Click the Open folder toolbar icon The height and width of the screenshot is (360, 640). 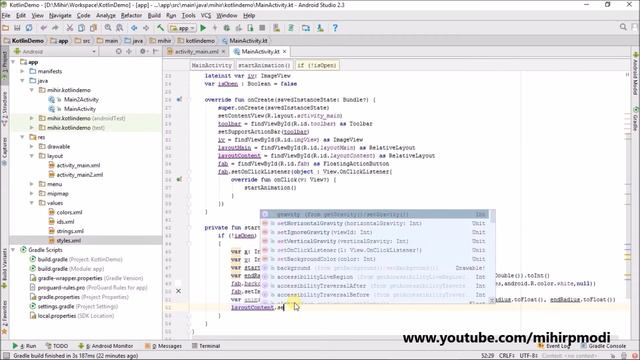click(x=6, y=28)
